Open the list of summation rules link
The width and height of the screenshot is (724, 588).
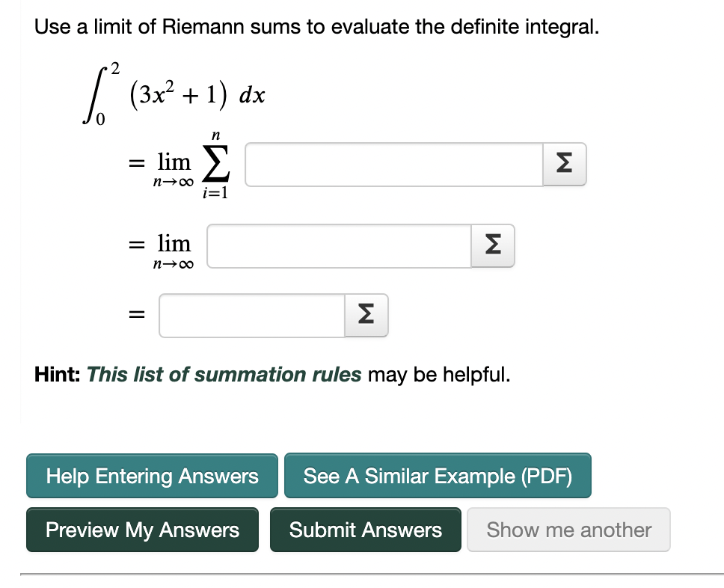point(224,375)
